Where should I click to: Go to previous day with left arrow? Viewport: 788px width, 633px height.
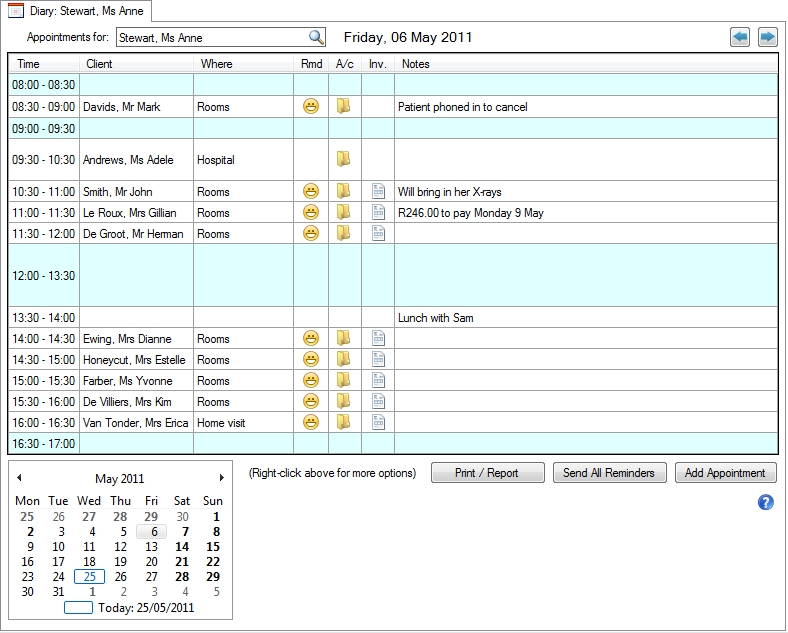[740, 38]
